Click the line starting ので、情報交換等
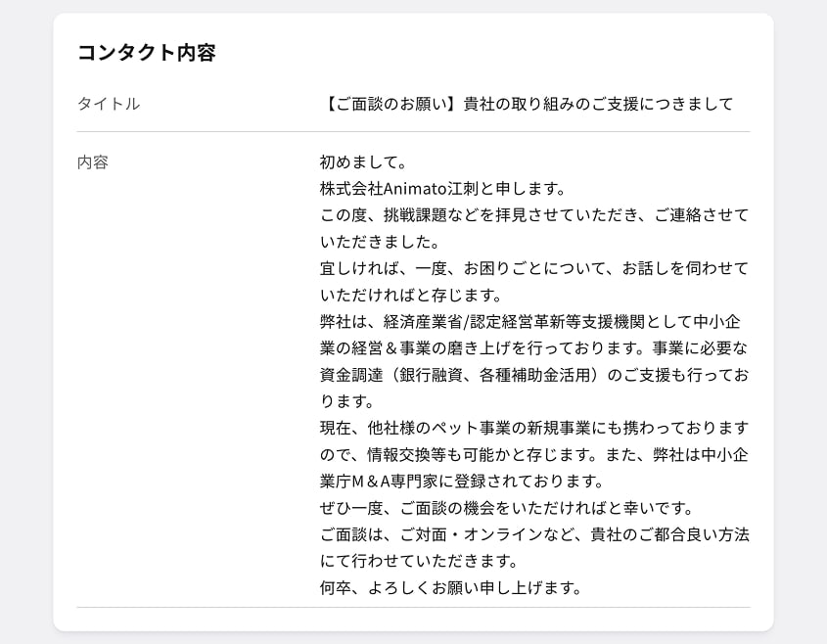Screen dimensions: 827x644 tap(533, 454)
